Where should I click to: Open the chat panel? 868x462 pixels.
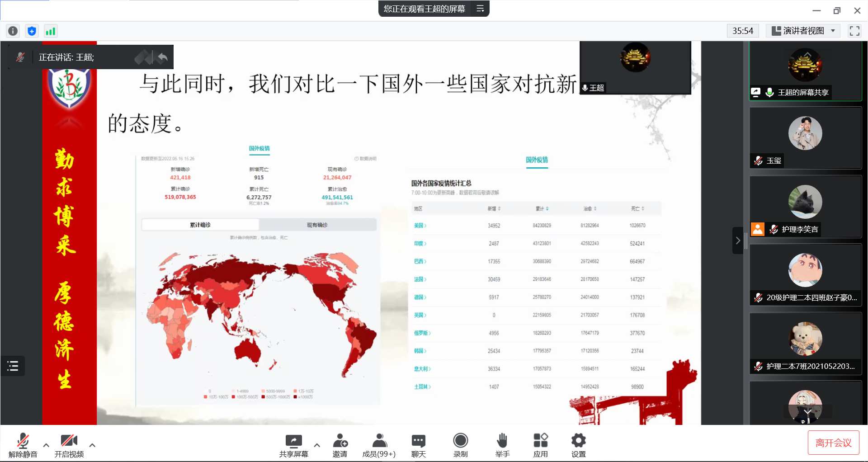[x=418, y=445]
